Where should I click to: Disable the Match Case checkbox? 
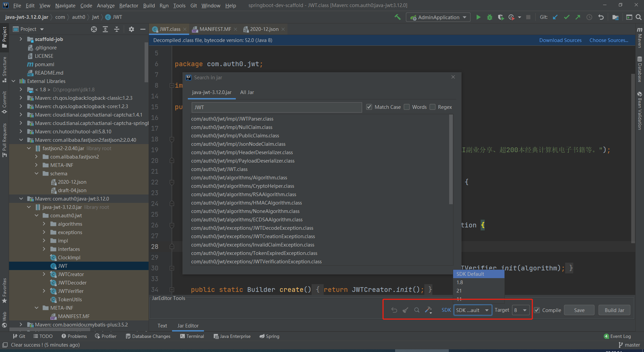(369, 107)
